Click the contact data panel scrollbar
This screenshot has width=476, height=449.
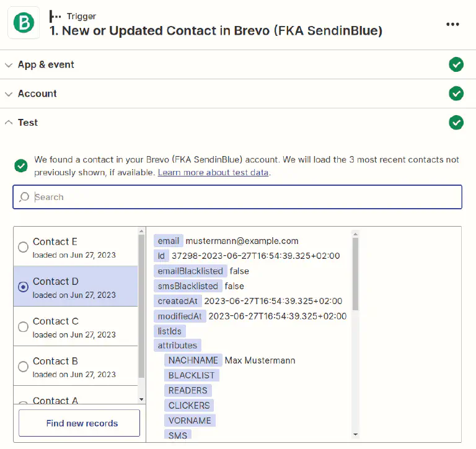tap(355, 272)
